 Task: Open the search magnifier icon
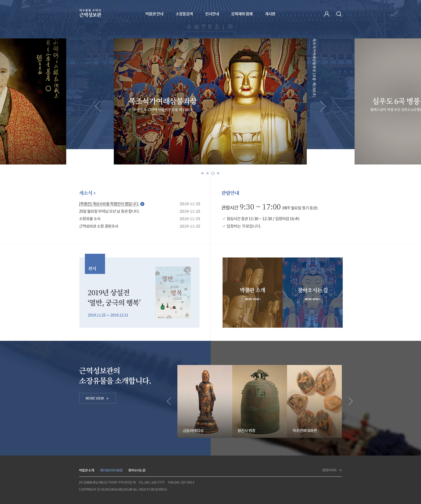(x=339, y=14)
